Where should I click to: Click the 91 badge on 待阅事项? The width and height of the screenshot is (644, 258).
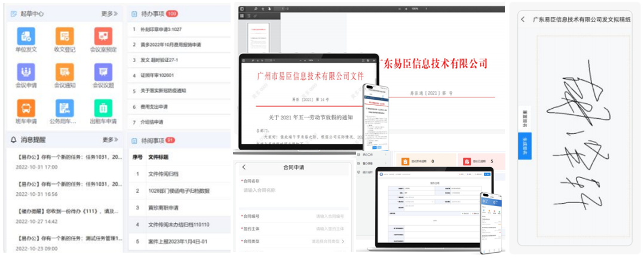click(x=170, y=140)
